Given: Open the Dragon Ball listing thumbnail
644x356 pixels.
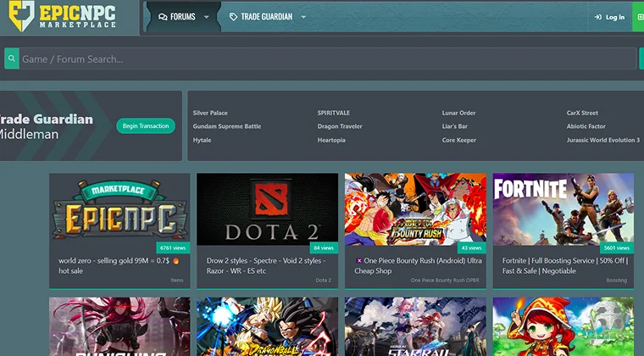Looking at the screenshot, I should pos(268,327).
